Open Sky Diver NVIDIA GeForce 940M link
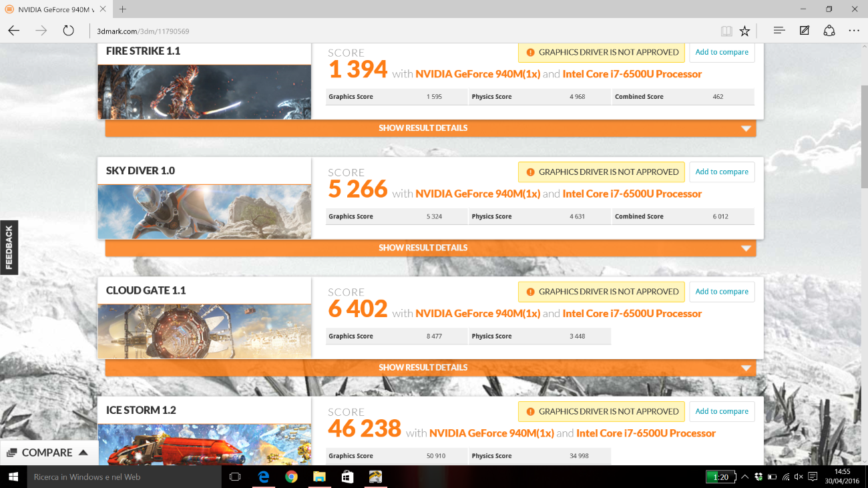This screenshot has height=488, width=868. click(477, 194)
